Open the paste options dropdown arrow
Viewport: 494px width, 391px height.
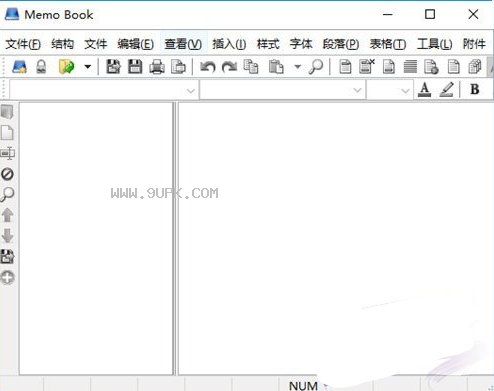click(298, 67)
